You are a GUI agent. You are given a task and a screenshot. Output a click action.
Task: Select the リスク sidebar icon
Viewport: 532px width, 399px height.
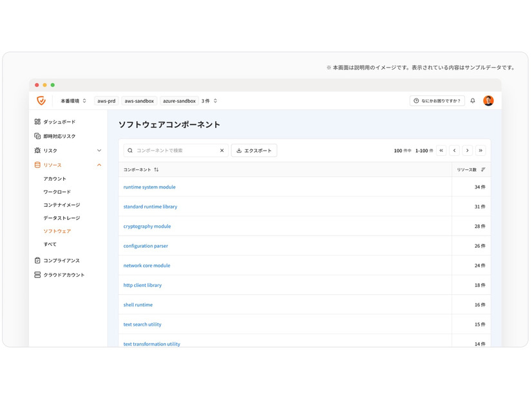[37, 150]
